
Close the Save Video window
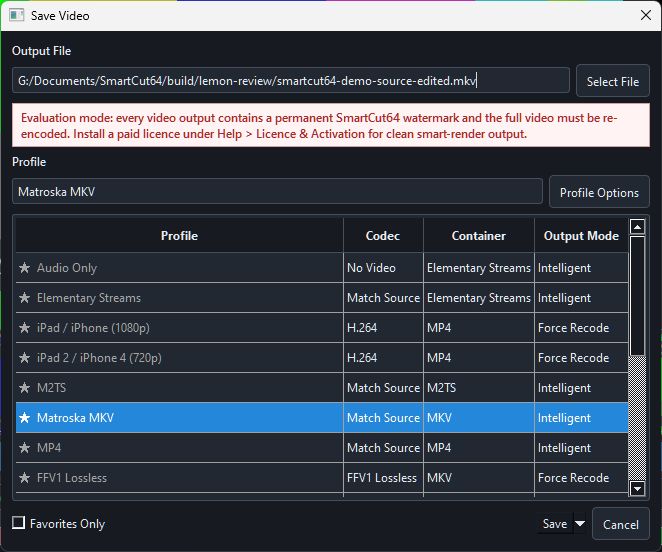pos(646,16)
